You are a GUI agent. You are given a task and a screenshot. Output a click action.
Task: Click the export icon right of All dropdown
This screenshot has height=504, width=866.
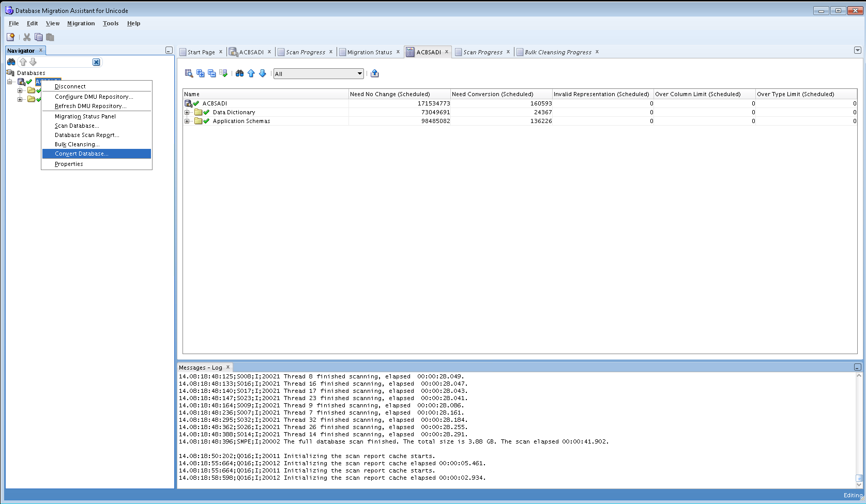(x=375, y=73)
